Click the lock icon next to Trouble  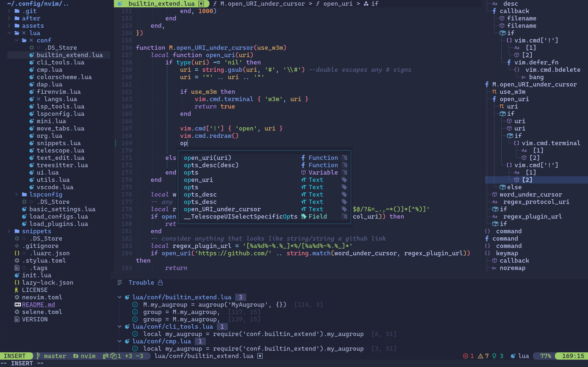pos(160,283)
